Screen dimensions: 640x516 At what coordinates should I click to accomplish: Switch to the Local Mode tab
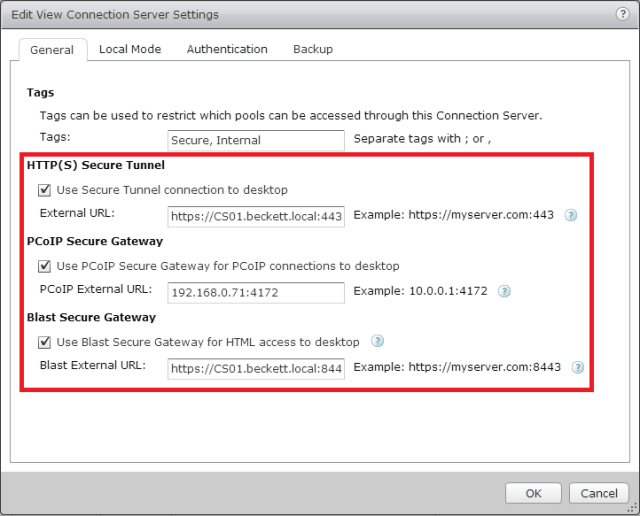click(130, 49)
